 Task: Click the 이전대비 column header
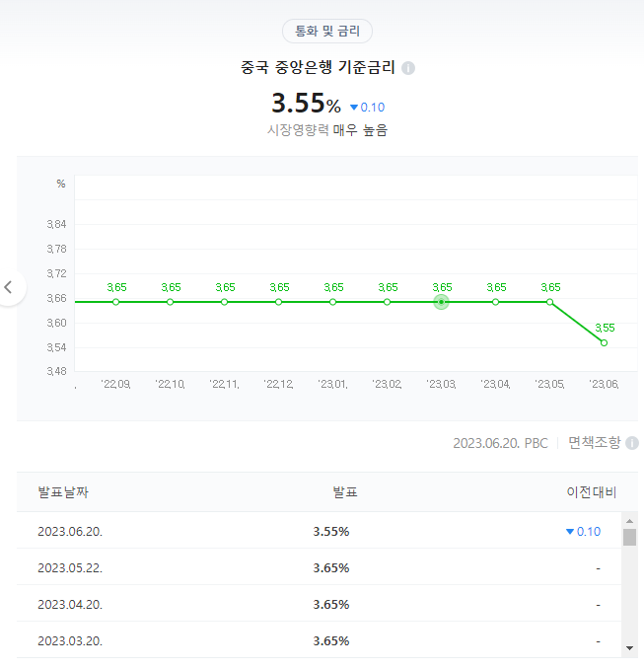[x=592, y=492]
